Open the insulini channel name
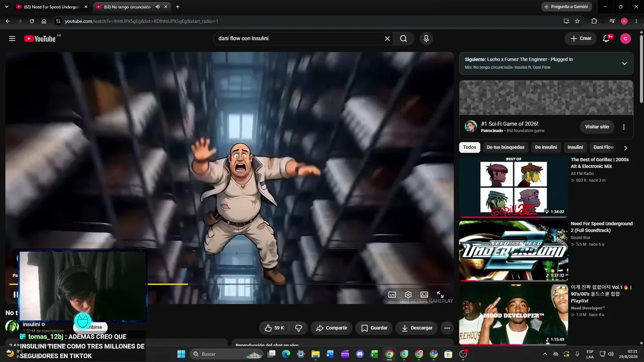 (x=31, y=324)
